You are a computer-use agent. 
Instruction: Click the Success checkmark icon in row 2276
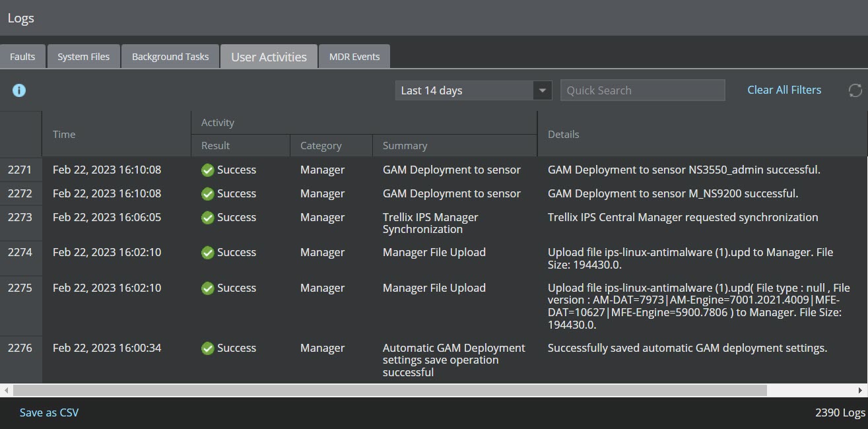tap(207, 348)
